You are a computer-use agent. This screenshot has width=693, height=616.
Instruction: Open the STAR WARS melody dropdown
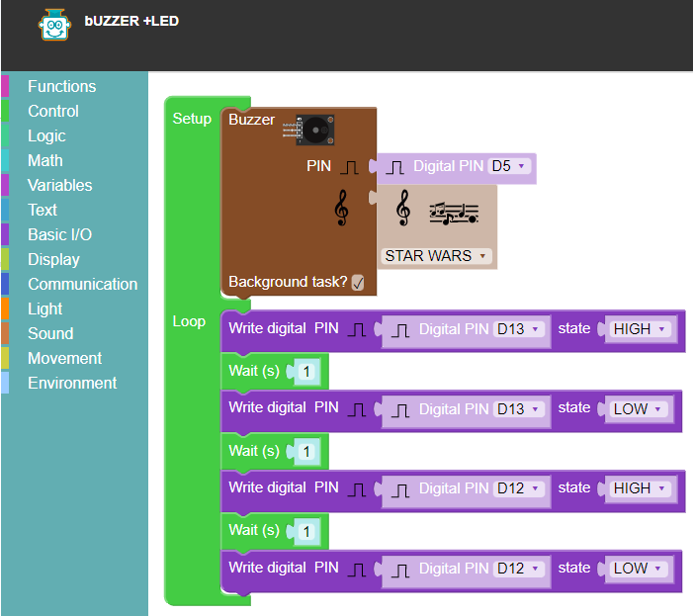click(x=436, y=256)
